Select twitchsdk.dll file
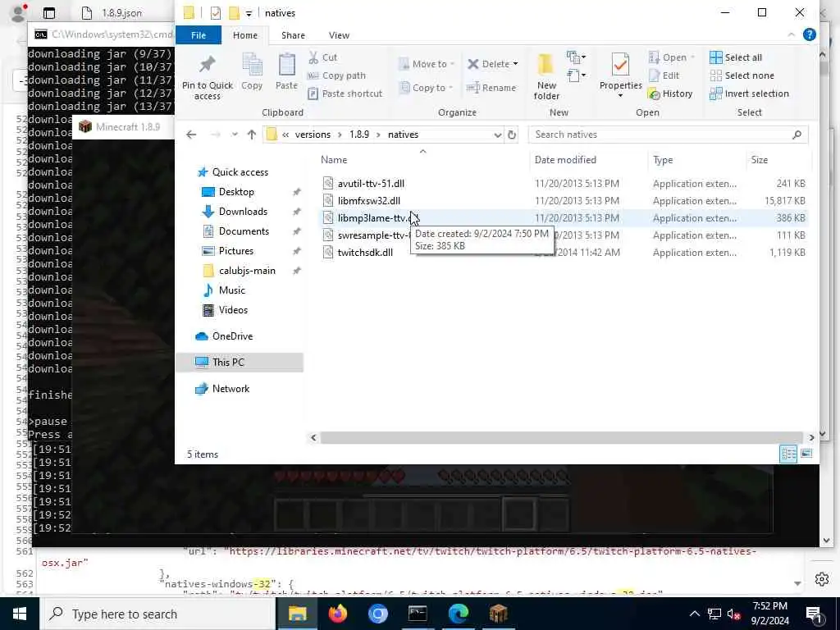The width and height of the screenshot is (840, 630). (365, 253)
